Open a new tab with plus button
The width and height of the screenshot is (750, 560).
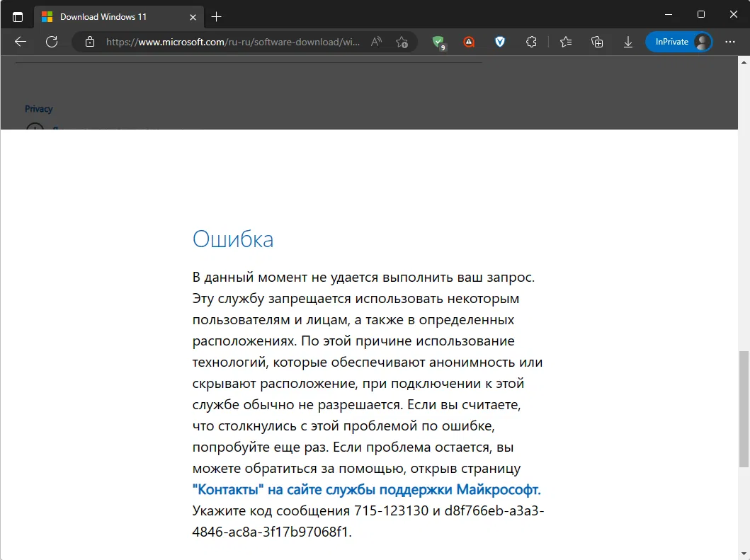216,17
